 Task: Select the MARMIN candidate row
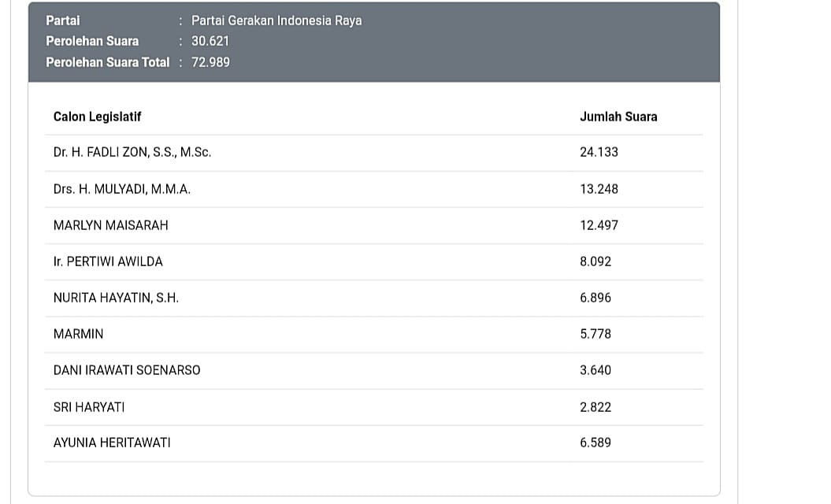click(x=374, y=335)
